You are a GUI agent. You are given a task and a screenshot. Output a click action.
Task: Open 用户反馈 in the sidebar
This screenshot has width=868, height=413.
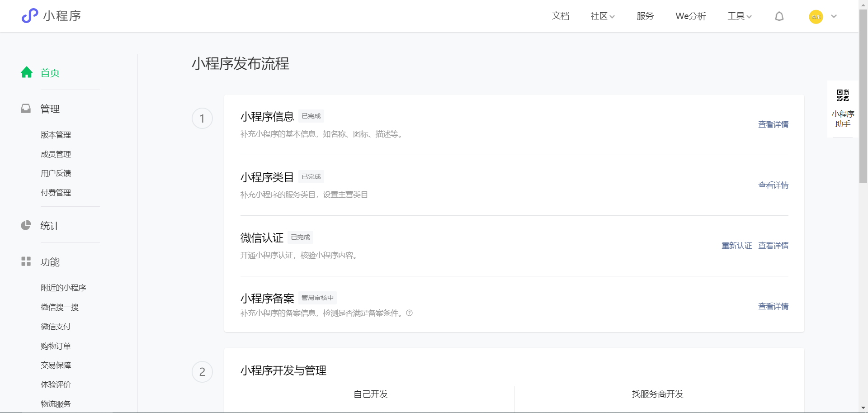(x=56, y=173)
